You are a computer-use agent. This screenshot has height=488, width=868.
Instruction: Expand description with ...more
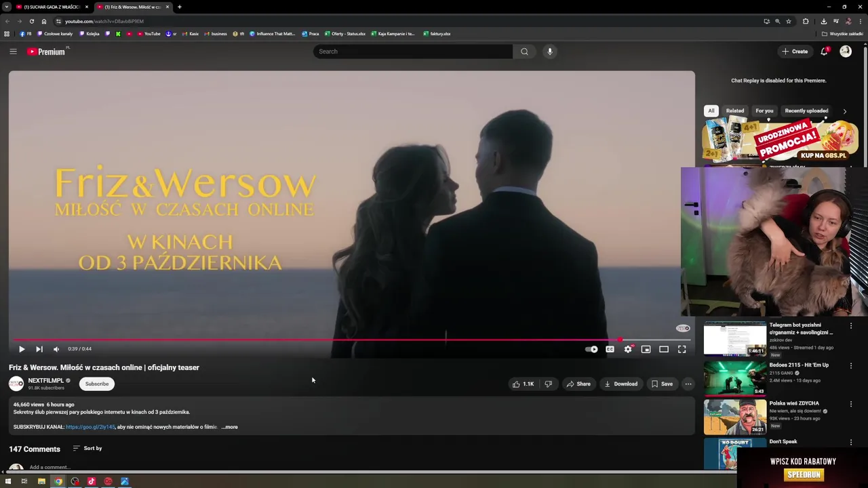click(229, 427)
